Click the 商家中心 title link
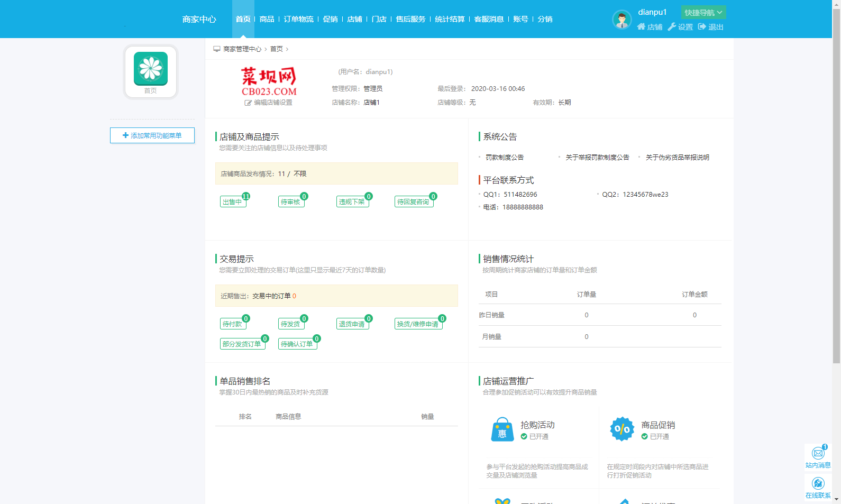This screenshot has height=504, width=841. click(199, 20)
